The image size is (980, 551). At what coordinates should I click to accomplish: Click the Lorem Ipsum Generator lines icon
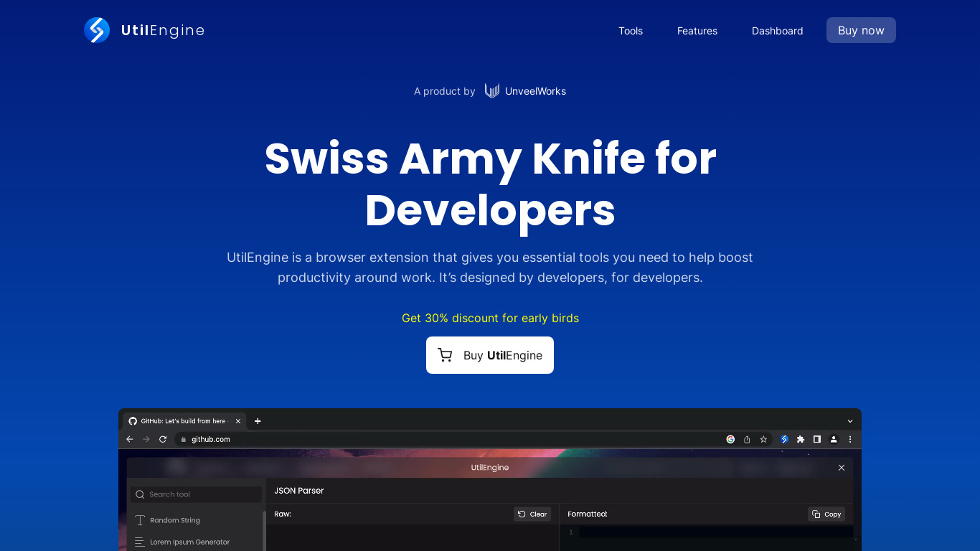[140, 542]
